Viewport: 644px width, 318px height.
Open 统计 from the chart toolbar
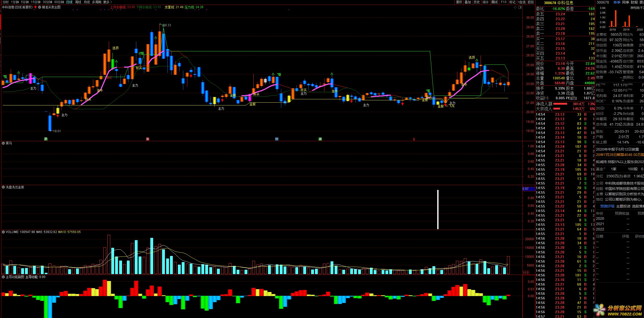coord(486,2)
